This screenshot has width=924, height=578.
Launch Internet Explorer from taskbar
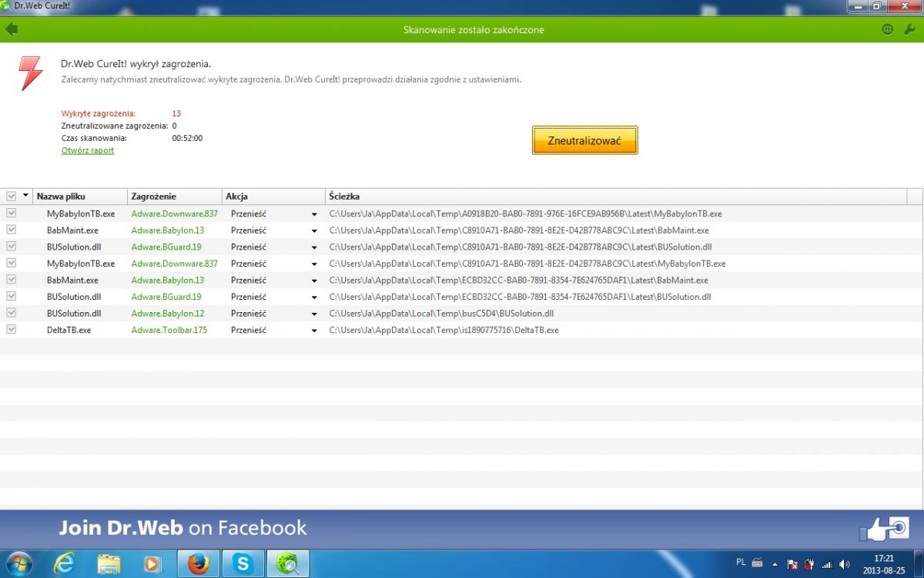point(65,564)
